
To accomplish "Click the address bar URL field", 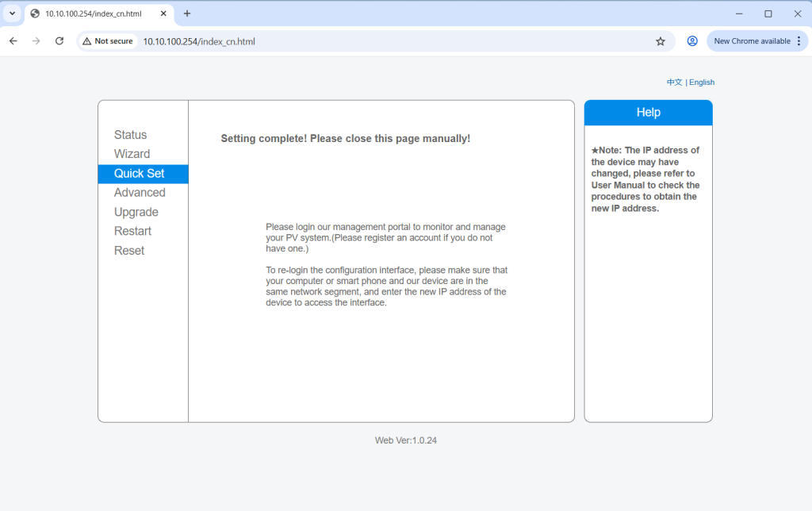I will [396, 41].
